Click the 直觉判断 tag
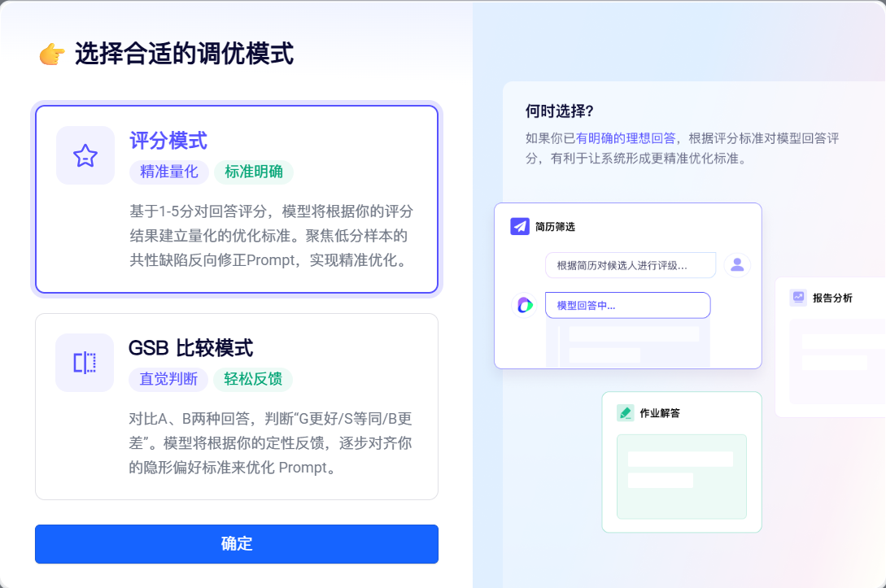 pos(168,379)
